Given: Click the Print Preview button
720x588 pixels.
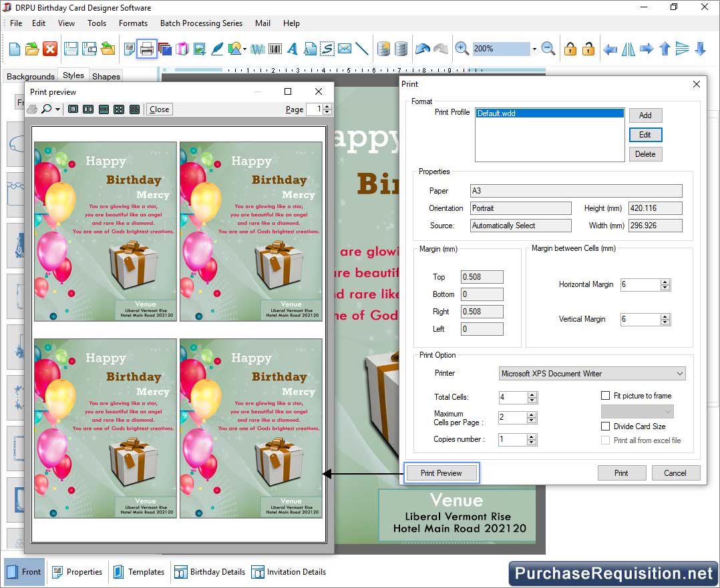Looking at the screenshot, I should click(441, 473).
